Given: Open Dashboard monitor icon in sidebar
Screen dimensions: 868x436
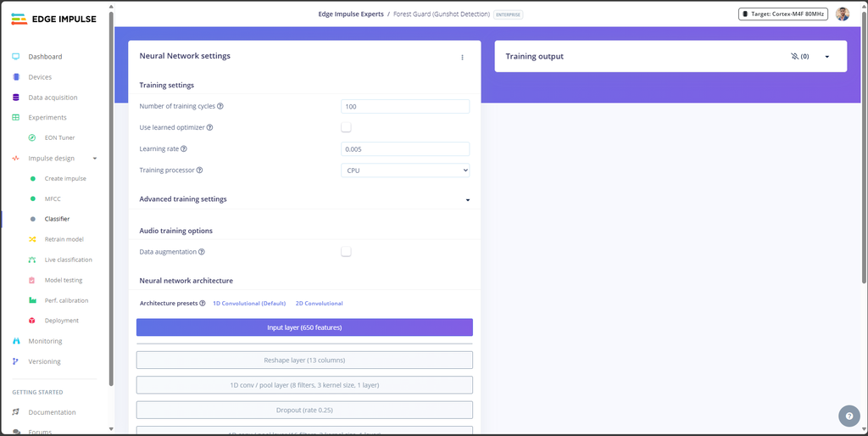Looking at the screenshot, I should (16, 57).
